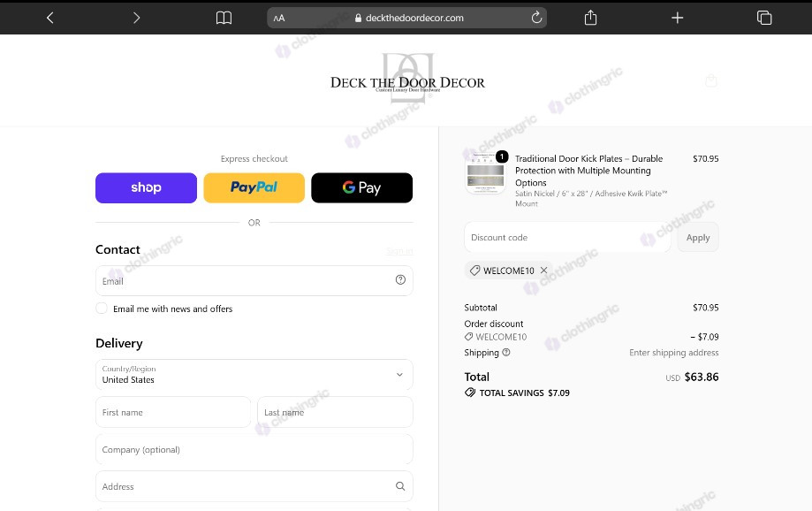Check Email me with news and offers
This screenshot has width=812, height=511.
pos(102,309)
